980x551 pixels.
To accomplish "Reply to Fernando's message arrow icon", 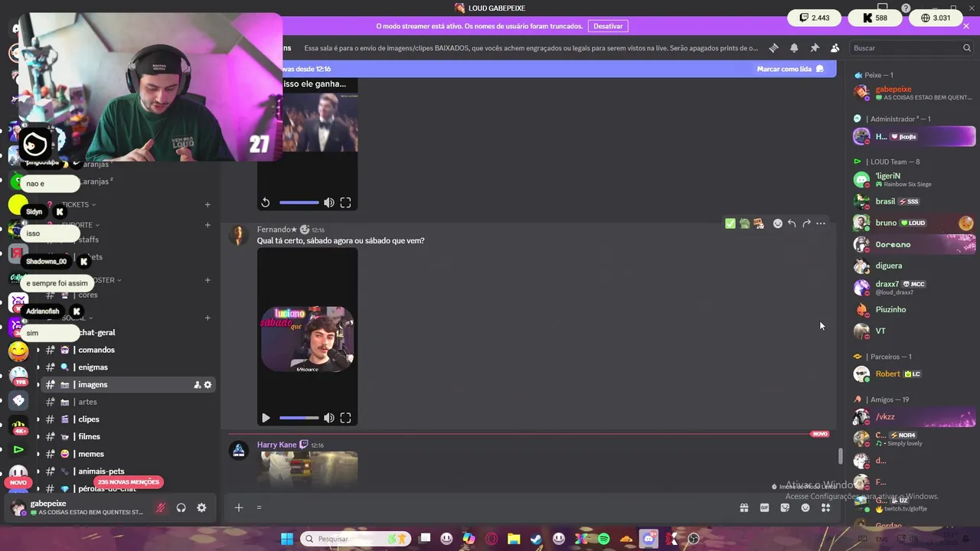I will pyautogui.click(x=792, y=223).
